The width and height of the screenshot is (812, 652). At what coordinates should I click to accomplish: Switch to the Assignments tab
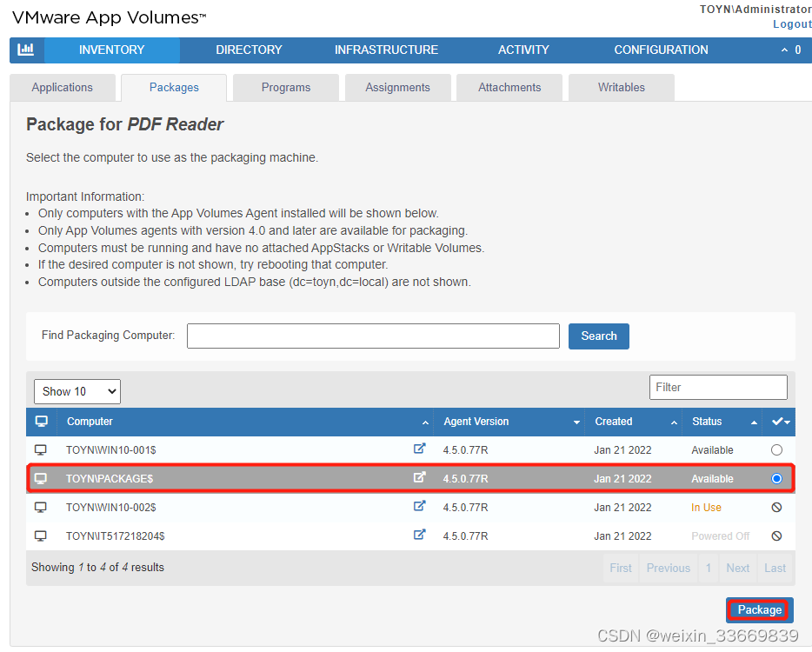[x=397, y=88]
